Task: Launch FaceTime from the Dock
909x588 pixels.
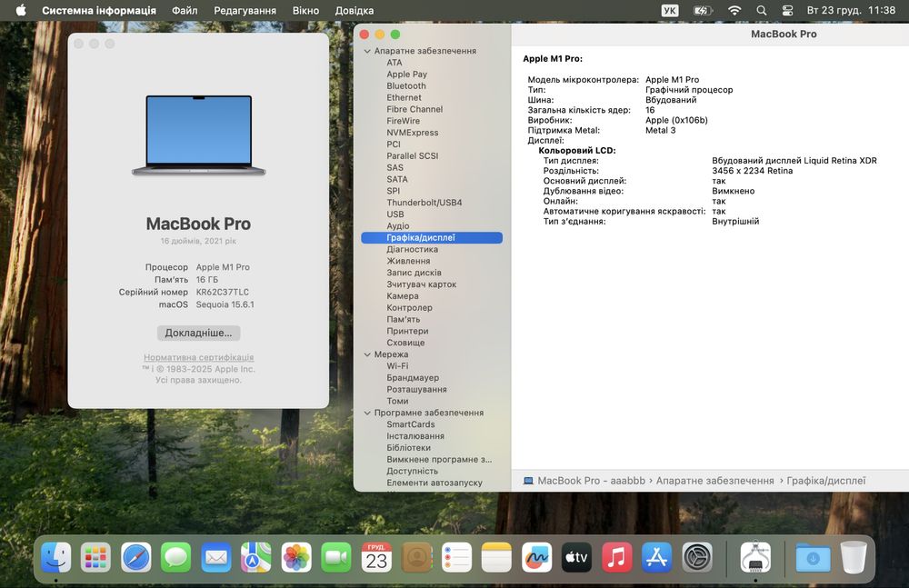Action: [x=336, y=558]
